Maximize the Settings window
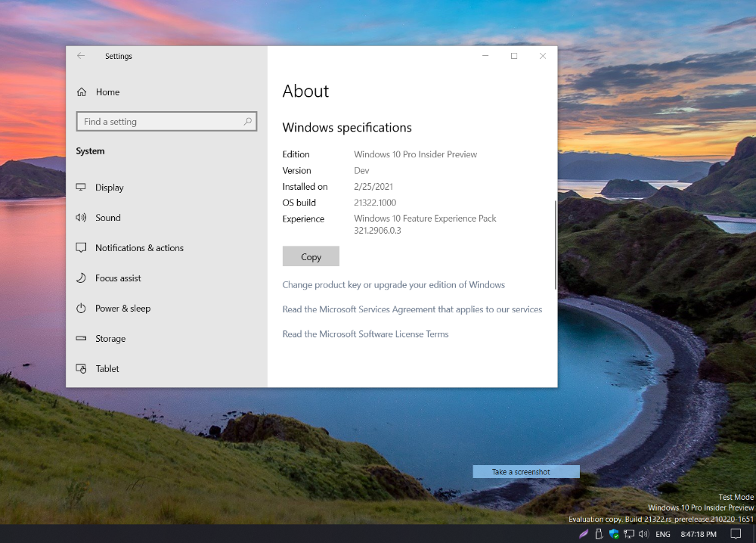Viewport: 756px width, 543px height. click(514, 56)
